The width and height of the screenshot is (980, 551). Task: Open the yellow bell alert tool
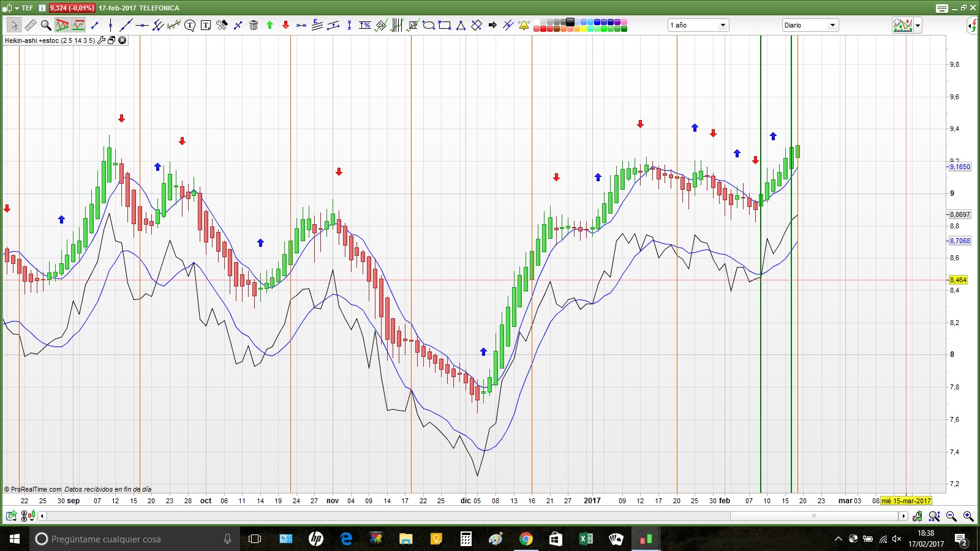(x=524, y=25)
